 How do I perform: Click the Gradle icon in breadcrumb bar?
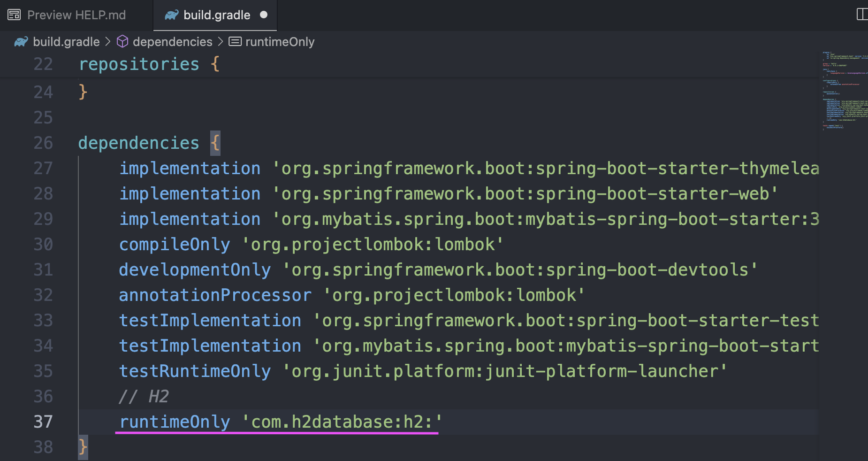tap(21, 42)
